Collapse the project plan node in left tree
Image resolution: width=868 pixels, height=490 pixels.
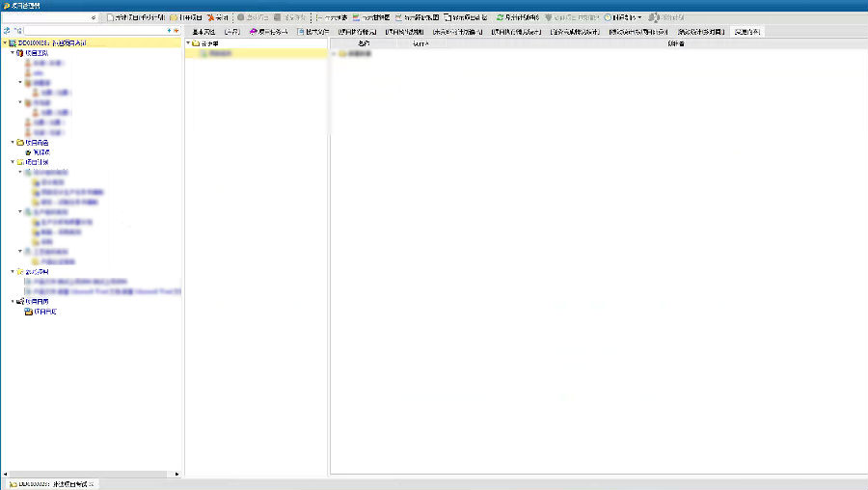coord(13,162)
